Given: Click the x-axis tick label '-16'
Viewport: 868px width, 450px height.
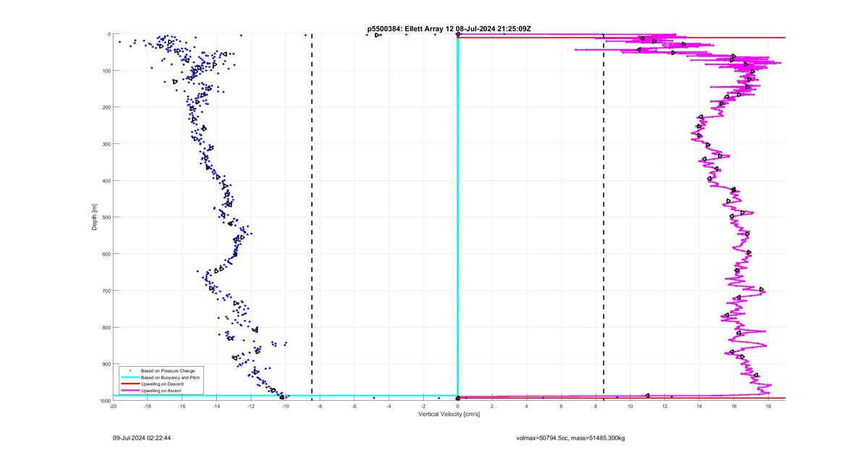Looking at the screenshot, I should 182,406.
